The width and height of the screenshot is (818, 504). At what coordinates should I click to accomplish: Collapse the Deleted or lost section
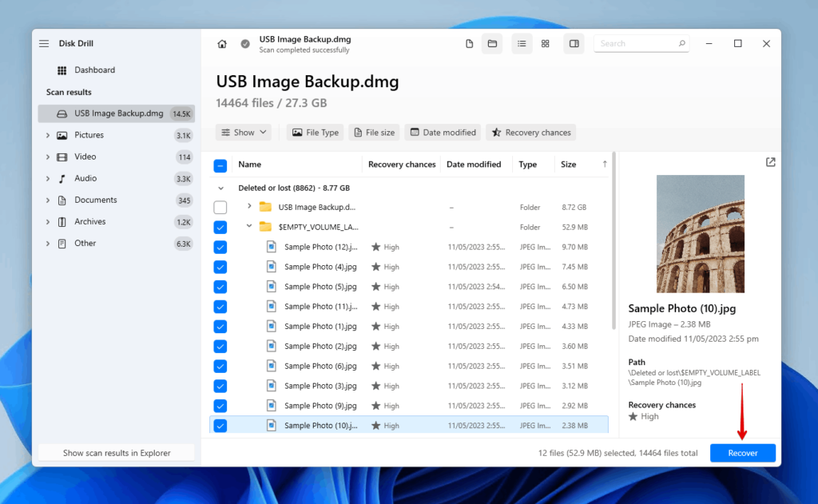(x=221, y=187)
